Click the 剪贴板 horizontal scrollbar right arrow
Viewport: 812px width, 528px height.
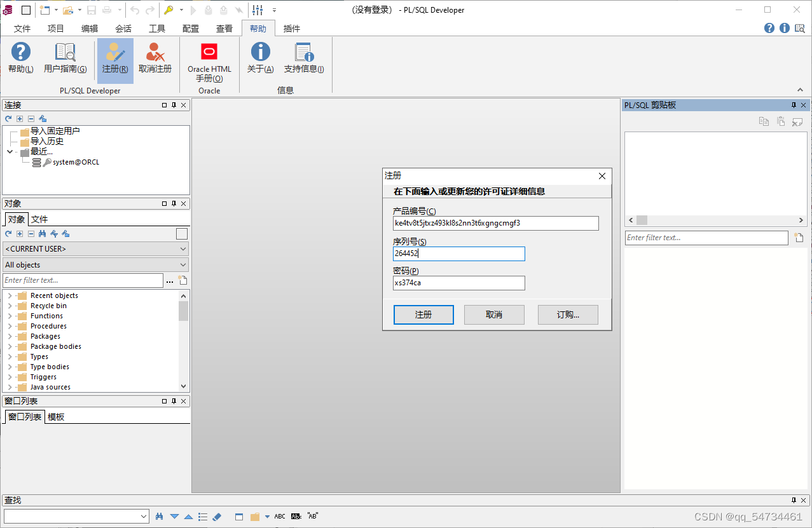coord(802,220)
